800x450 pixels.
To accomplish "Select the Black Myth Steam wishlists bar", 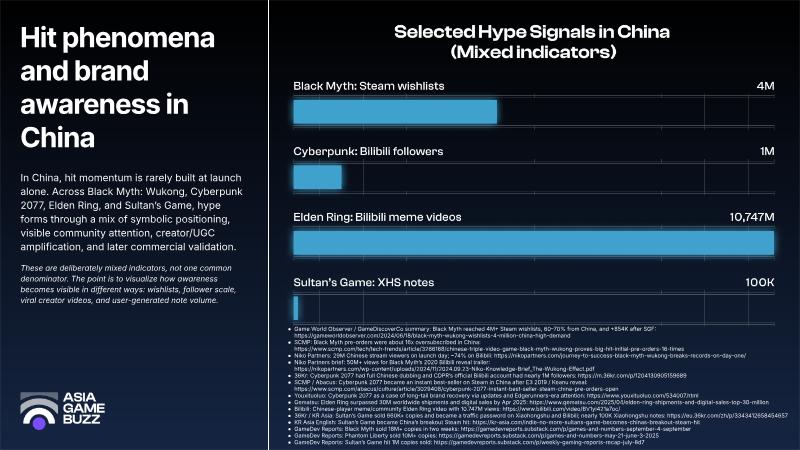I will coord(395,112).
